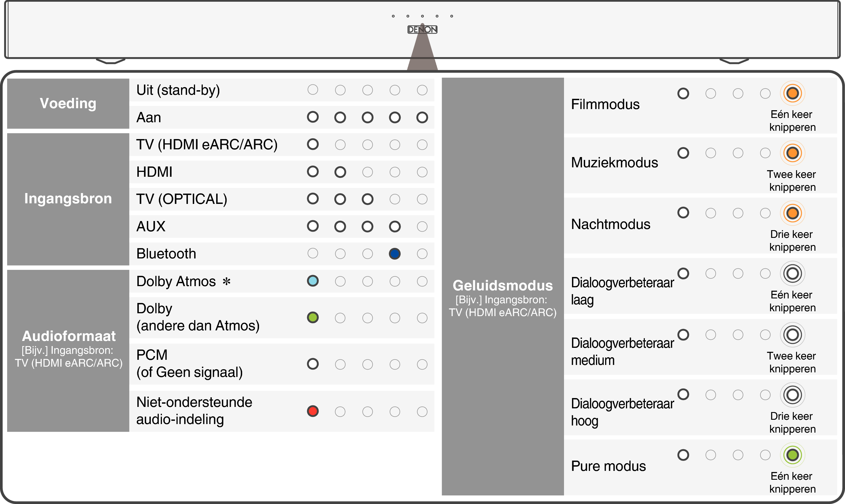Click the DENON logo on the soundbar

coord(422,29)
